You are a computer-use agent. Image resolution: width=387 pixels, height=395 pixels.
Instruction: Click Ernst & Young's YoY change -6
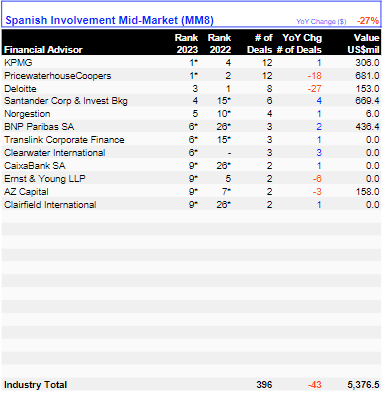tap(317, 179)
